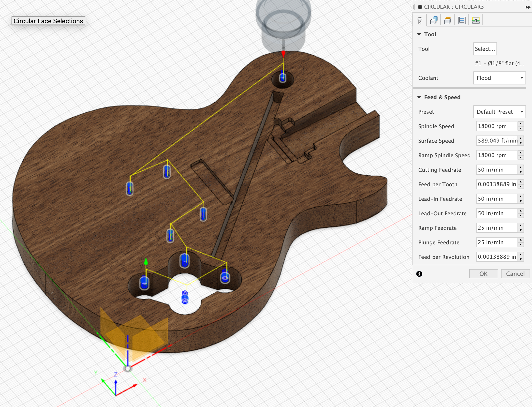Image resolution: width=532 pixels, height=407 pixels.
Task: Switch to the Geometry tab icon
Action: [x=434, y=20]
